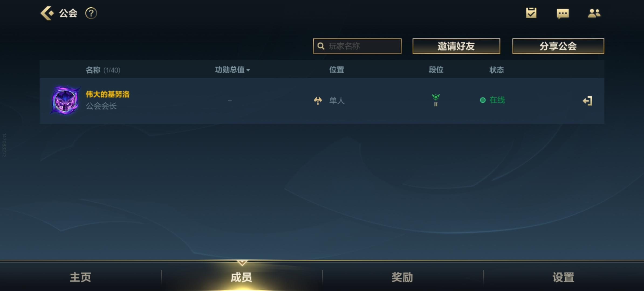
Task: Open the guild help question mark
Action: pos(91,13)
